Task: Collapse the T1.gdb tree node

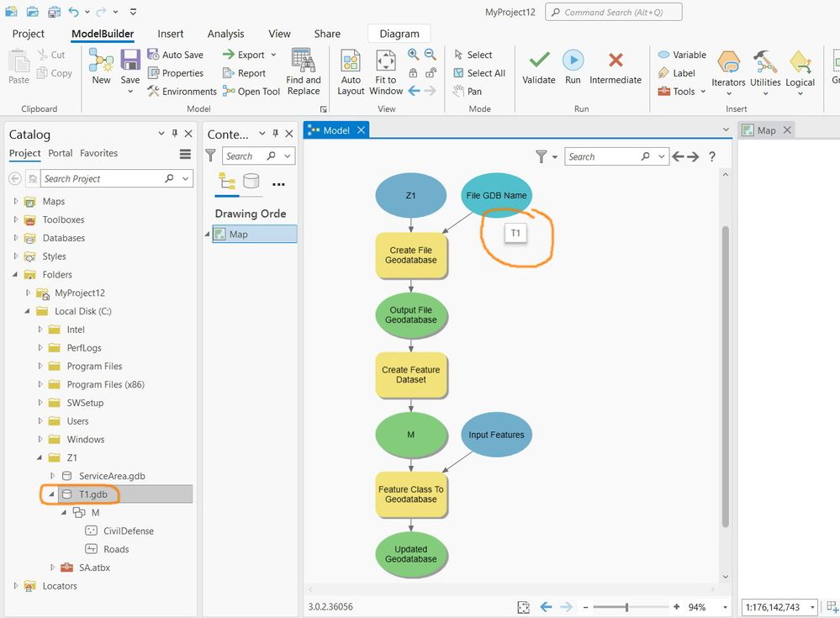Action: [51, 494]
